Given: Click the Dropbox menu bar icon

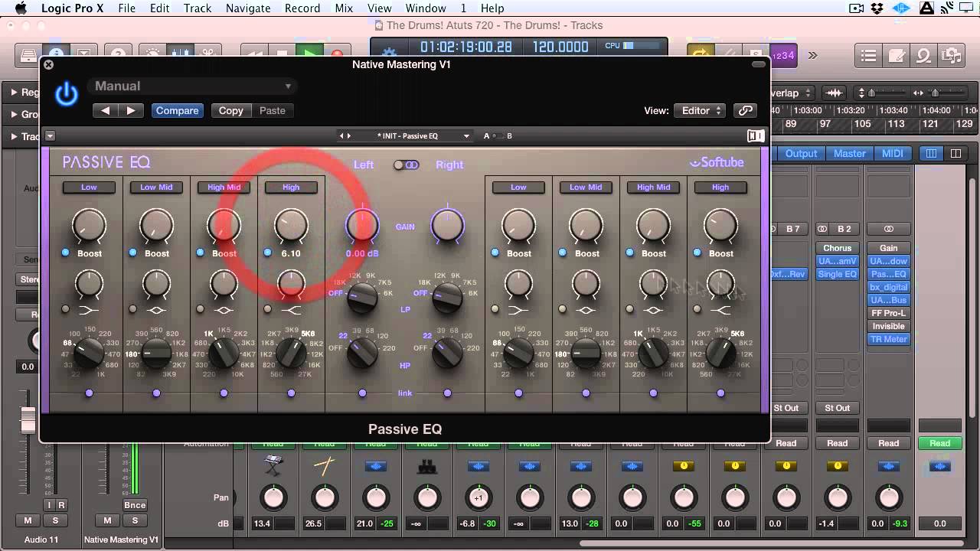Looking at the screenshot, I should [878, 8].
